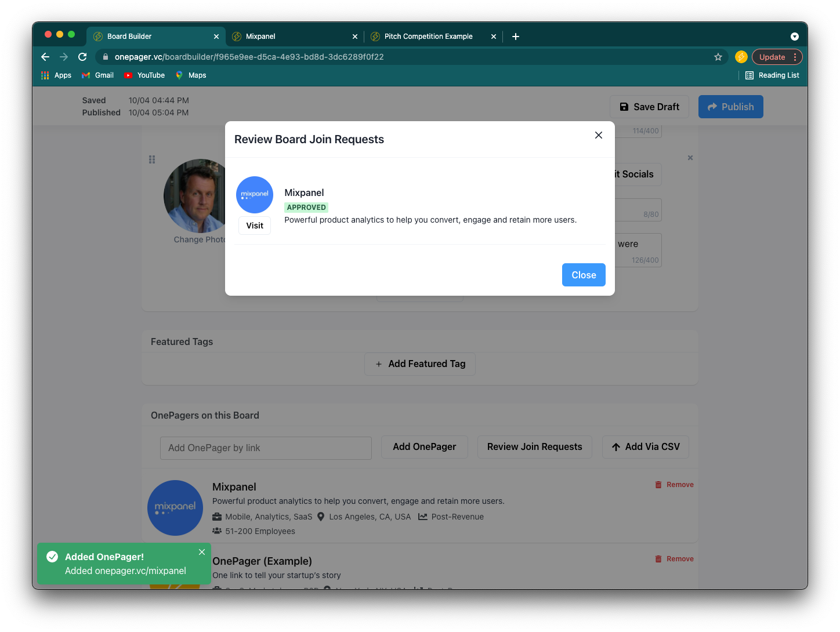
Task: Close the Mixpanel browser tab
Action: point(355,37)
